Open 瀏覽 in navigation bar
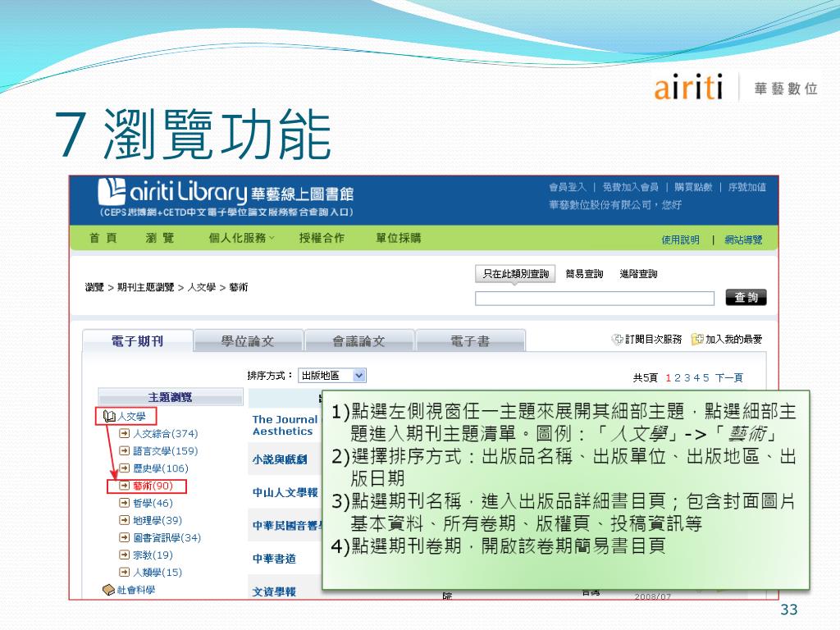The image size is (840, 630). coord(160,238)
